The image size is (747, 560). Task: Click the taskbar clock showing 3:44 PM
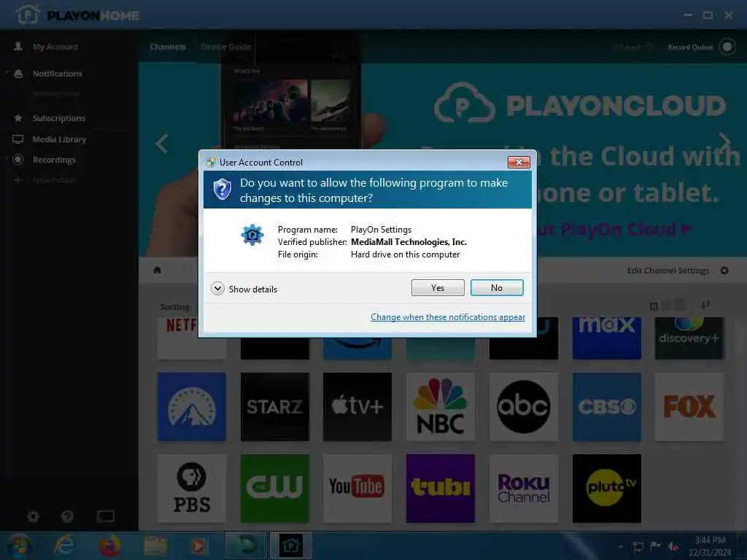coord(709,545)
